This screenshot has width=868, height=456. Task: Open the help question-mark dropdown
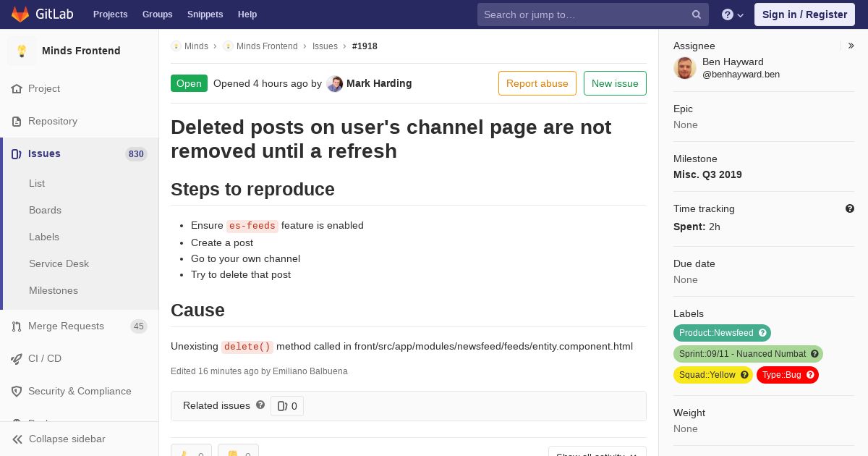coord(733,14)
